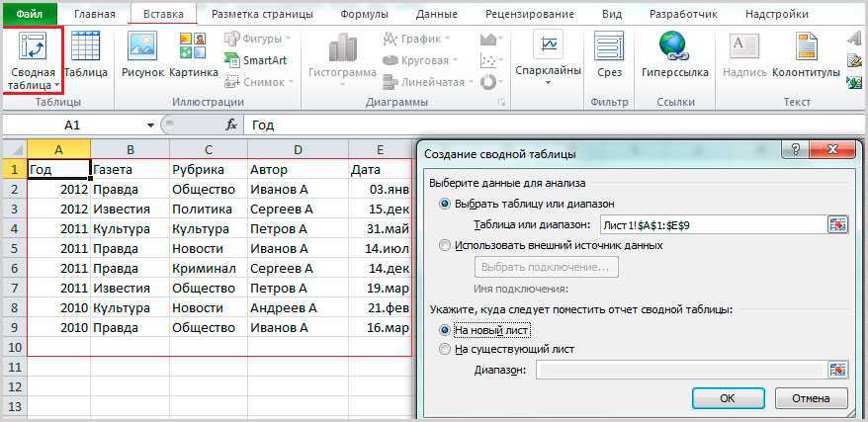868x422 pixels.
Task: Click the Газета header cell
Action: click(x=130, y=170)
